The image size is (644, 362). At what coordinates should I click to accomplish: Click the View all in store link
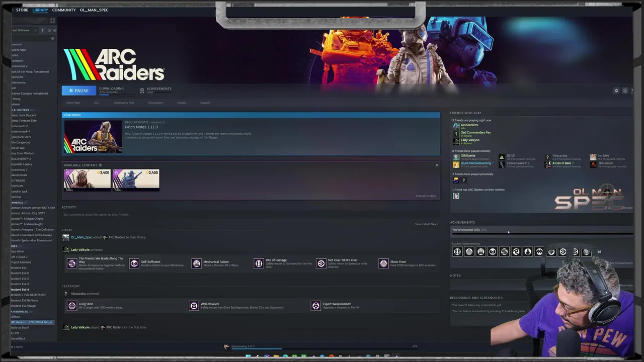point(426,196)
